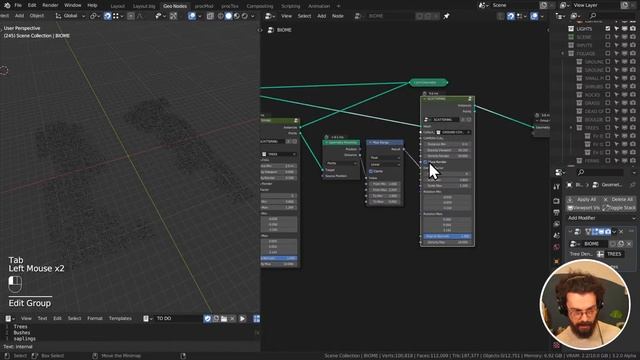Open outliner display mode dropdown
640x360 pixels.
(577, 16)
